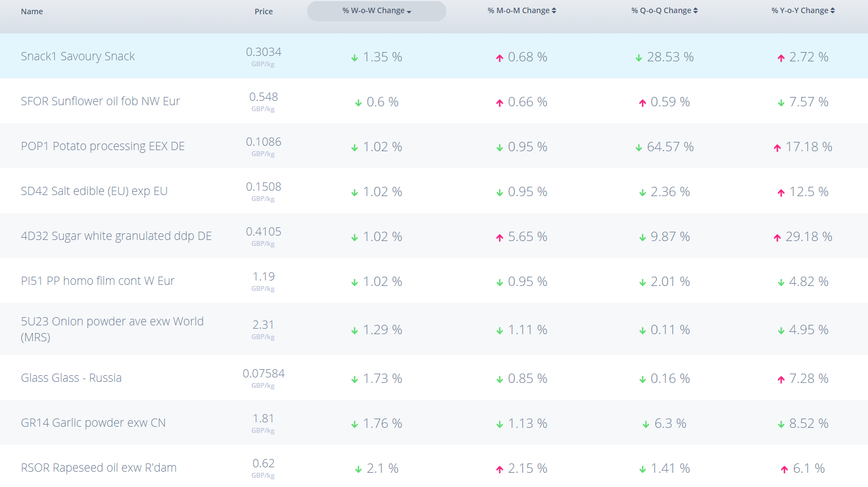This screenshot has height=487, width=868.
Task: Click the up arrow beside 0.59 % Q-o-Q
Action: pyautogui.click(x=642, y=103)
